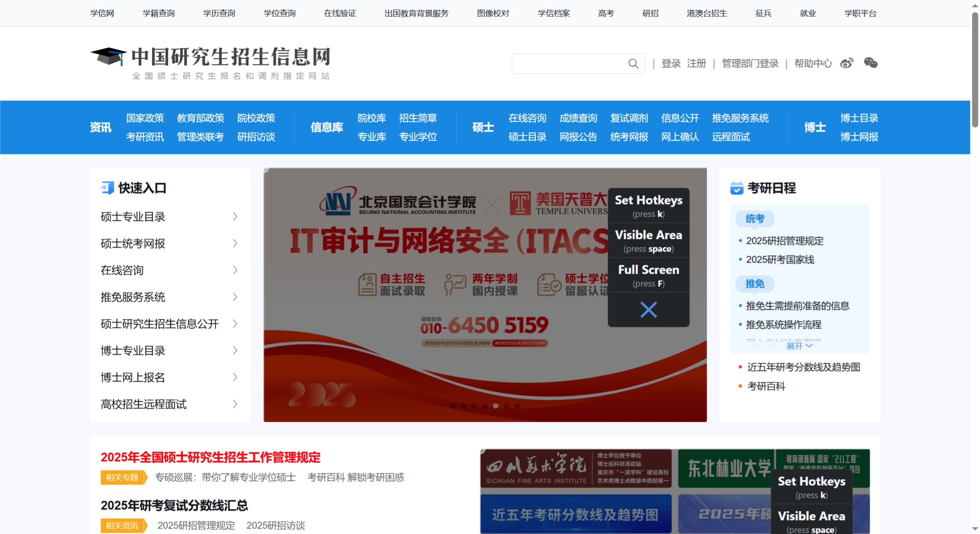Open 院校库 in the blue nav
The image size is (980, 534).
(372, 118)
